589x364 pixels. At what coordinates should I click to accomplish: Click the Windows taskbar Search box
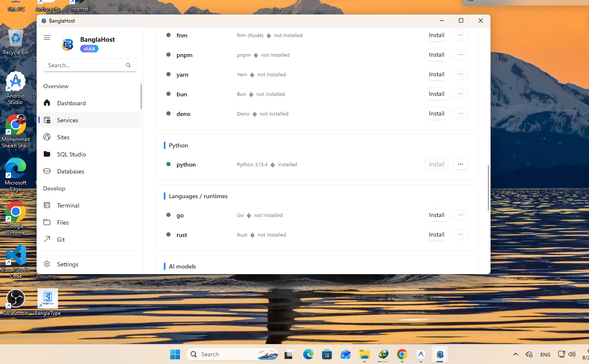click(232, 354)
